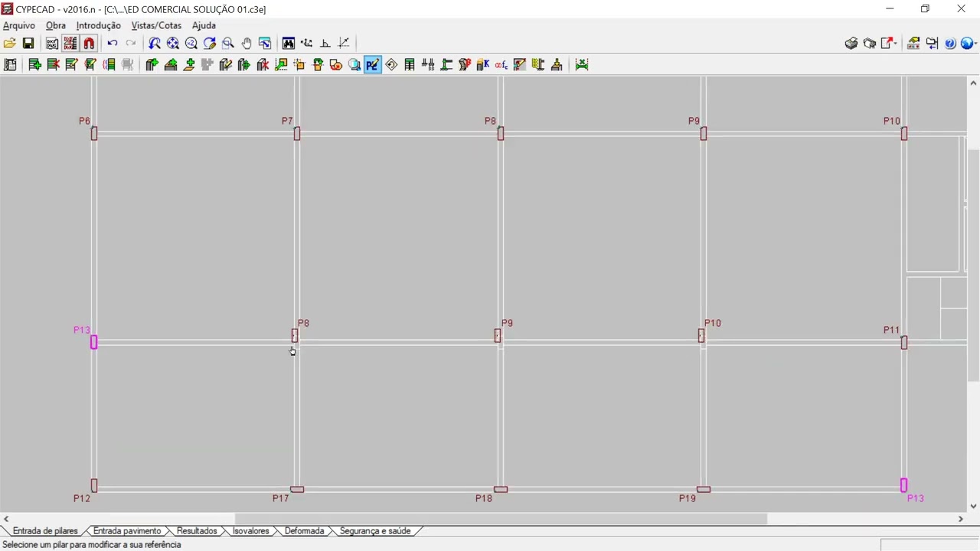Click the print preview icon
The height and width of the screenshot is (551, 980).
pos(870,44)
